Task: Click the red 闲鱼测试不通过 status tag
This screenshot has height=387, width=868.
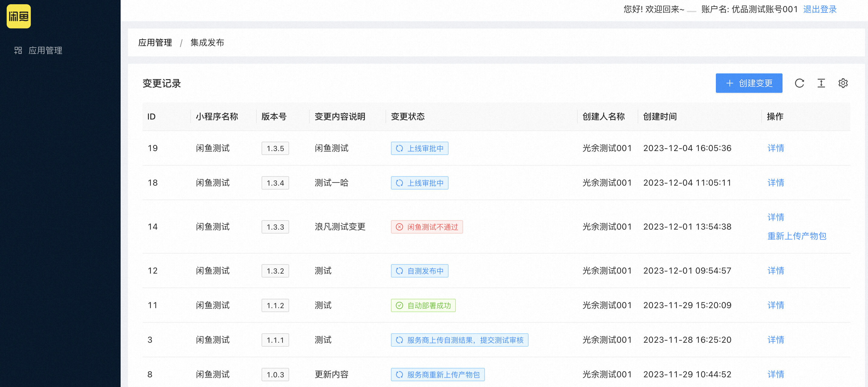Action: pos(427,227)
